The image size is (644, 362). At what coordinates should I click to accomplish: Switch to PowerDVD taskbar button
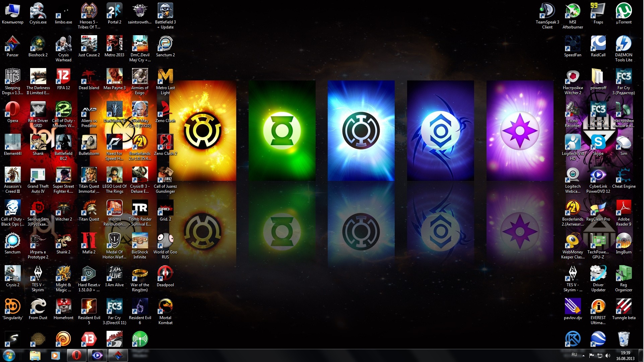97,356
